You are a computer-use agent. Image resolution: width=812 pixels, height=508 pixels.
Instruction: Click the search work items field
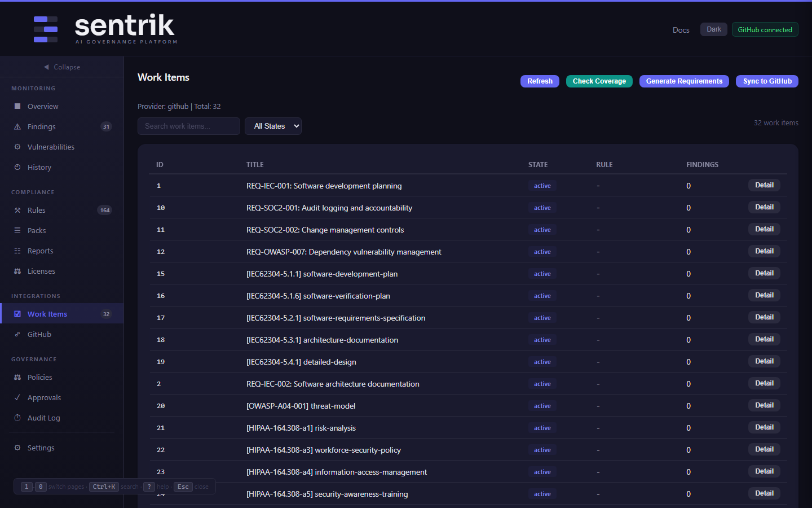[x=188, y=126]
